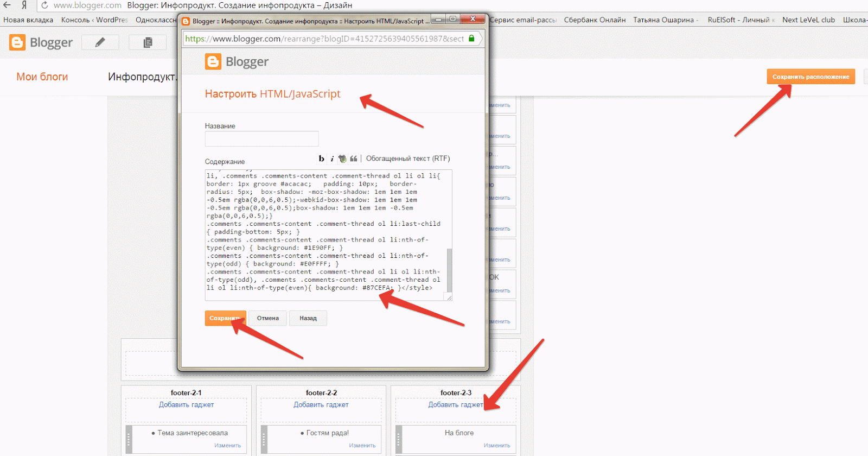Click the posts list icon in main window
This screenshot has height=456, width=868.
click(x=148, y=42)
